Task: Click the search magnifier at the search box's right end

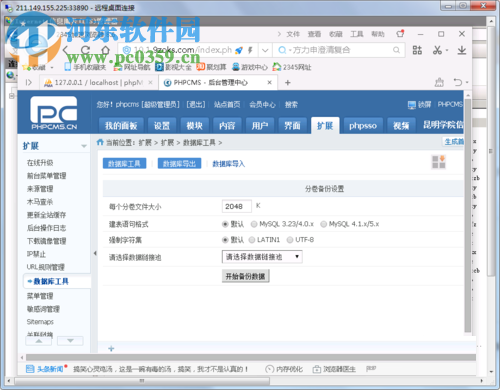Action: (396, 50)
